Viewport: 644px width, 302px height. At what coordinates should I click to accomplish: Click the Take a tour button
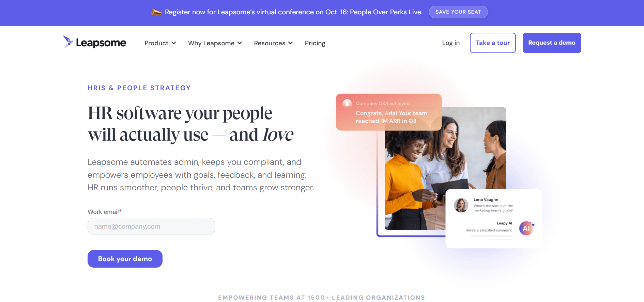tap(493, 43)
